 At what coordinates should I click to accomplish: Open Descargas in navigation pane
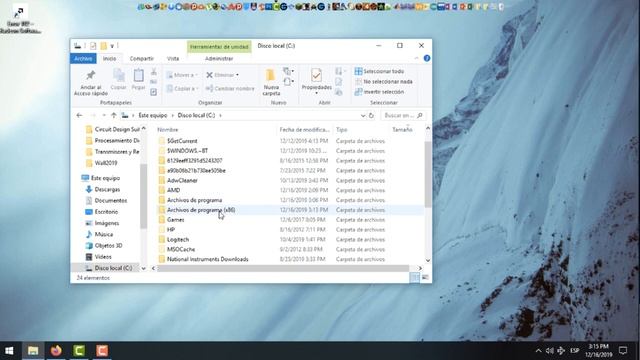point(107,189)
